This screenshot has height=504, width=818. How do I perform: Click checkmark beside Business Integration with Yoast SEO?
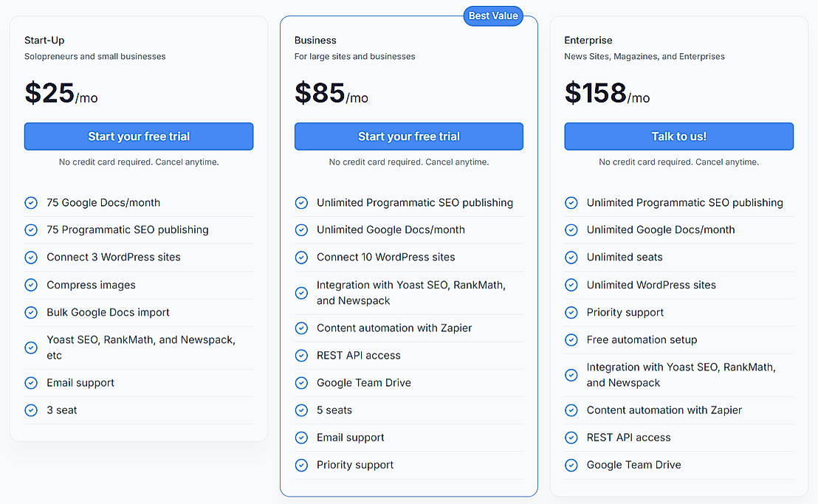301,293
